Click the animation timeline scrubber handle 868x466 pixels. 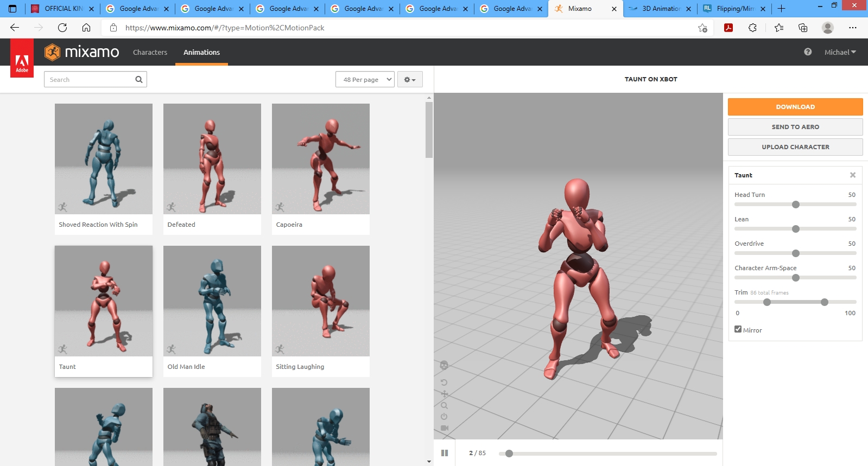click(x=509, y=454)
